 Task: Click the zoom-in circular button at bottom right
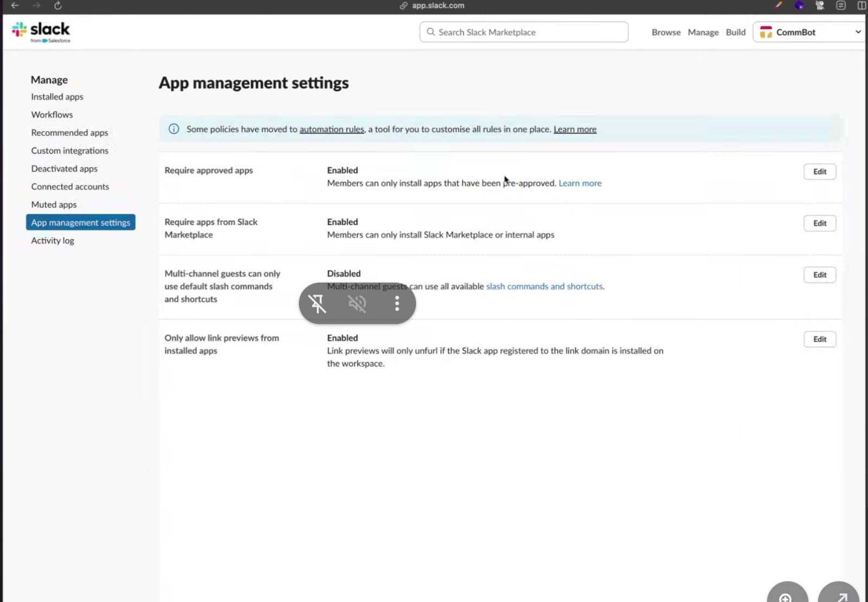point(787,597)
